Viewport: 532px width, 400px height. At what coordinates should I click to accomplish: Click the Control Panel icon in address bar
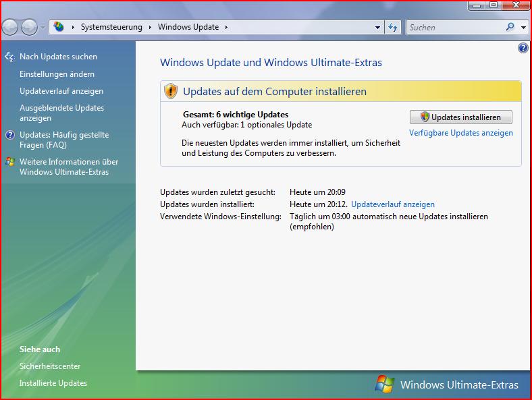pyautogui.click(x=59, y=27)
